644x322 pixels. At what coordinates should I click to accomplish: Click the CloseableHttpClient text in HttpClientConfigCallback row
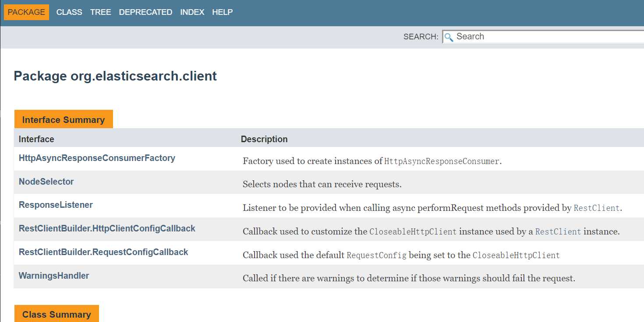click(x=413, y=232)
